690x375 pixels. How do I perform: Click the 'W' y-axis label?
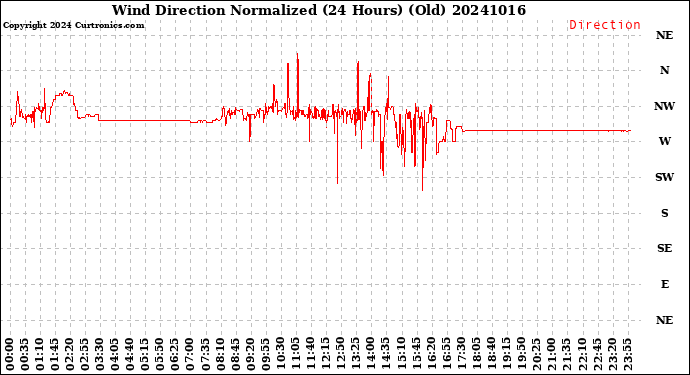point(664,141)
